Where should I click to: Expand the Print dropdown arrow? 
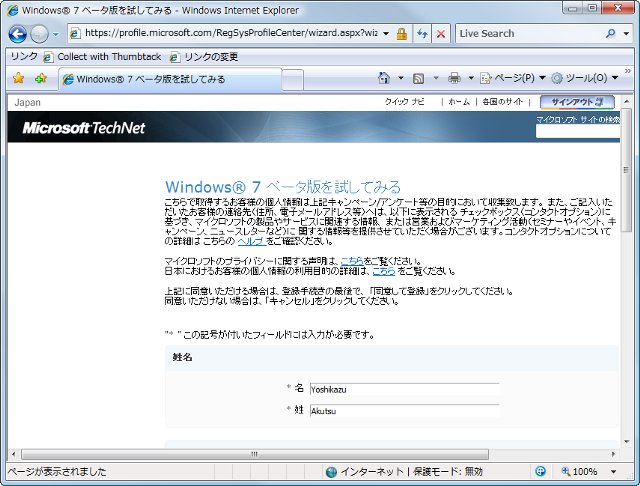(471, 78)
